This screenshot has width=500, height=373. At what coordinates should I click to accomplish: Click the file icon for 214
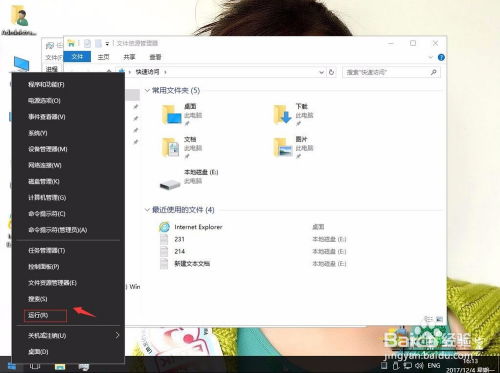(164, 251)
